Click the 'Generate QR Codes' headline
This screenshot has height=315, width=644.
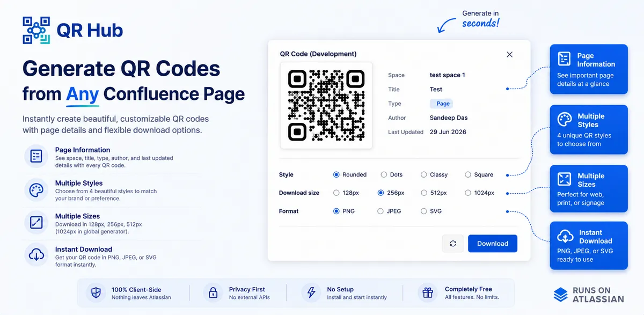pyautogui.click(x=121, y=68)
